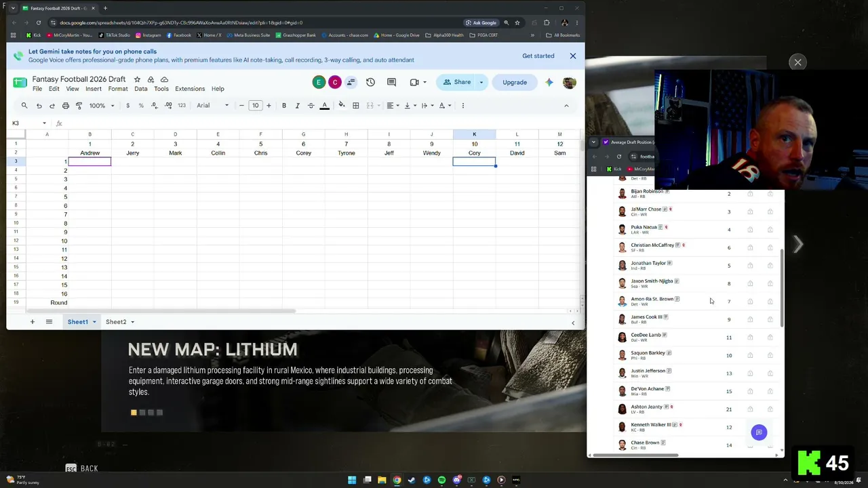This screenshot has height=488, width=868.
Task: Dismiss the Gemini notes banner
Action: click(573, 56)
